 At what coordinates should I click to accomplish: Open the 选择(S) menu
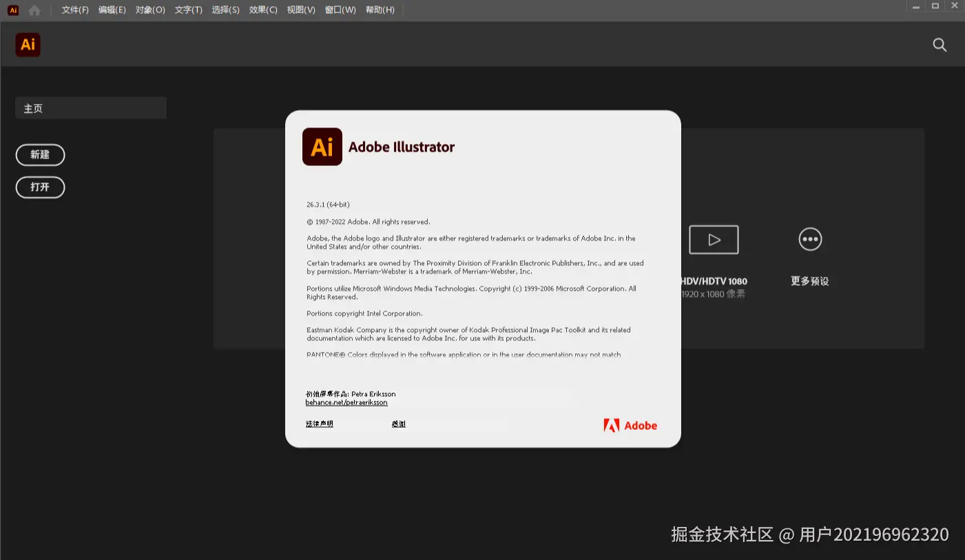(226, 10)
